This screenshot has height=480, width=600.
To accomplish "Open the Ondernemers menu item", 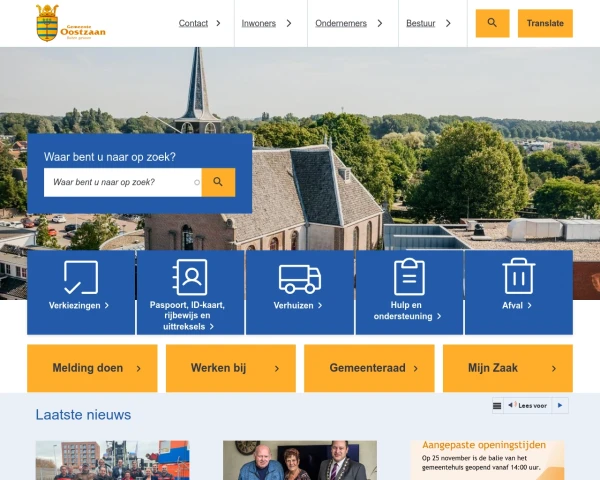I will [341, 23].
